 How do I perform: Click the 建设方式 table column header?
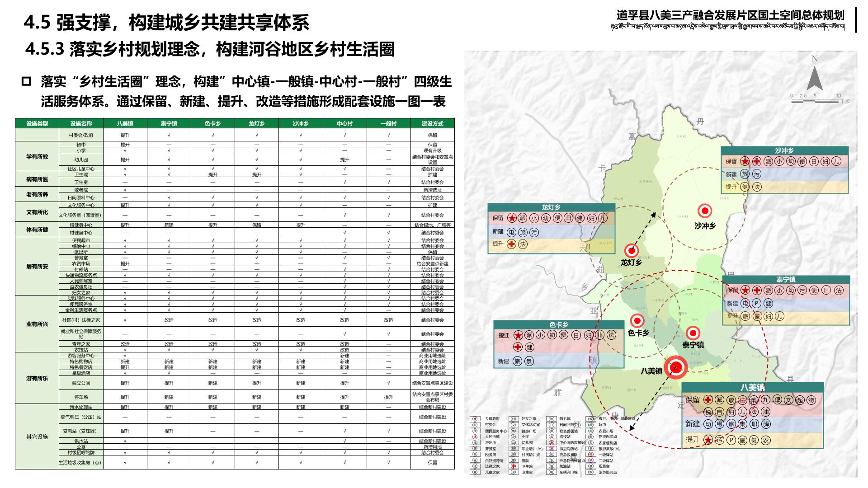(433, 123)
